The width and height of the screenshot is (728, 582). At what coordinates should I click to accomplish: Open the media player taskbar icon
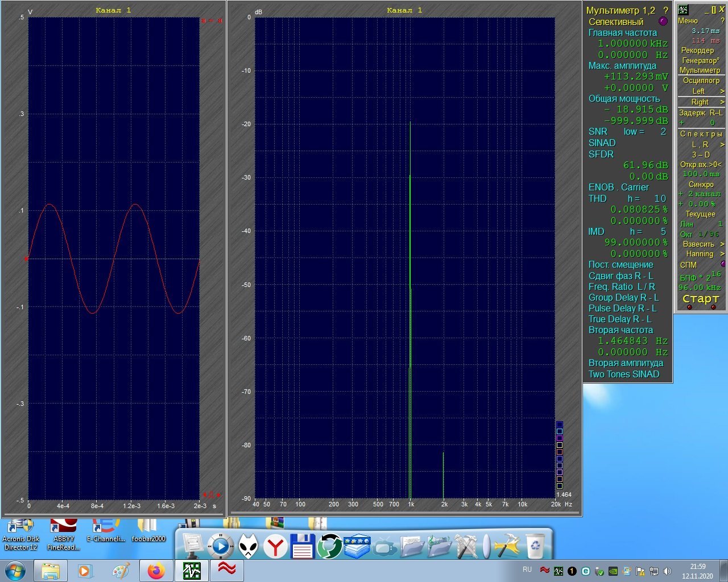85,571
